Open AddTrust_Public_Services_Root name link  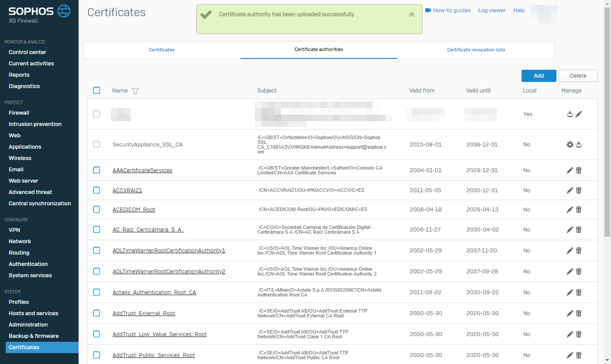(x=154, y=355)
